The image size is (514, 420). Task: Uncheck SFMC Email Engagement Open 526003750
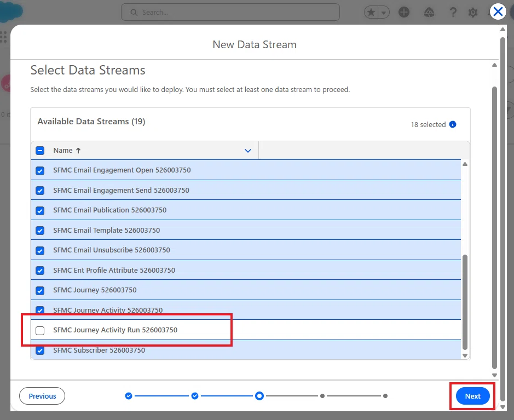40,170
